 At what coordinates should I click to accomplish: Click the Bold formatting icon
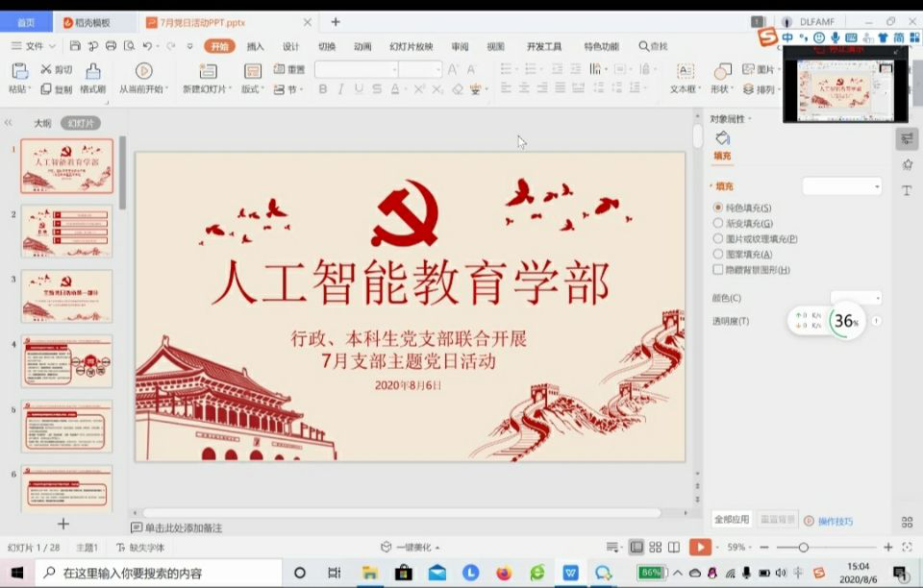pos(323,89)
